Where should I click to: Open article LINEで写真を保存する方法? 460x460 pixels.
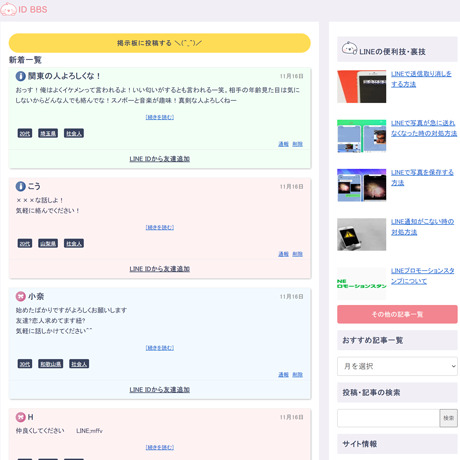click(x=422, y=178)
